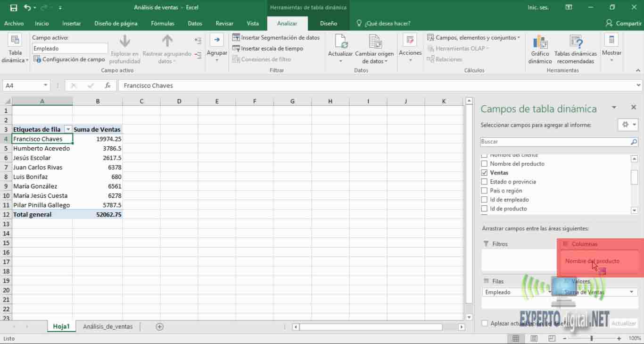Add a new sheet with plus icon

[x=160, y=327]
